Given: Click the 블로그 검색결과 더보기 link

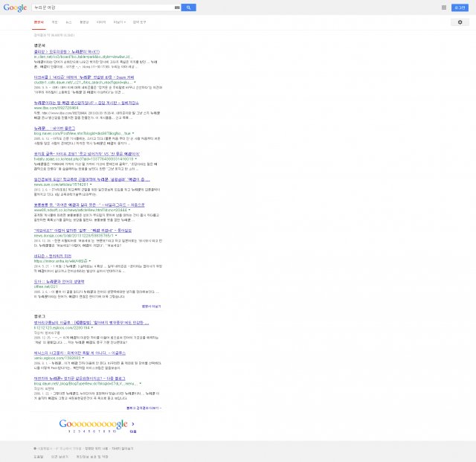Looking at the screenshot, I should [x=144, y=408].
